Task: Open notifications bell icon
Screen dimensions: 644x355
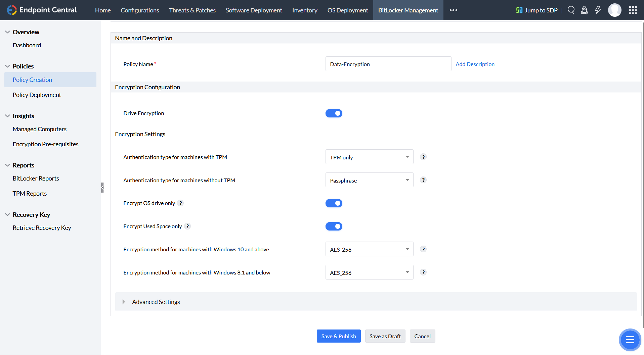Action: (x=584, y=10)
